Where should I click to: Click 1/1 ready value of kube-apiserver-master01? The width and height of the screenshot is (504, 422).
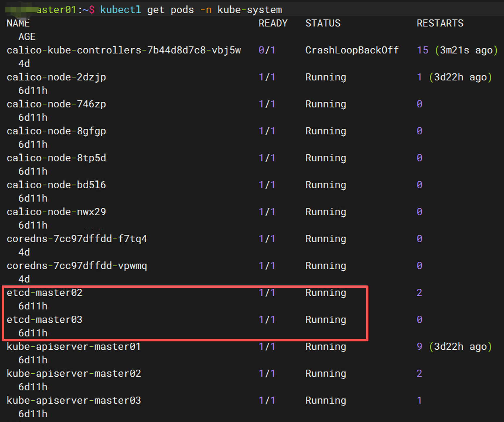[267, 347]
